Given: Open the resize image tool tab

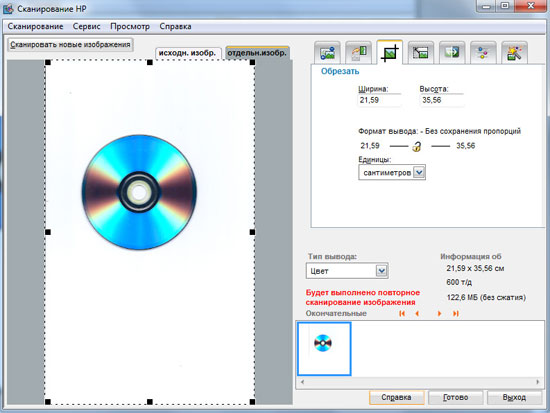Looking at the screenshot, I should (x=421, y=53).
